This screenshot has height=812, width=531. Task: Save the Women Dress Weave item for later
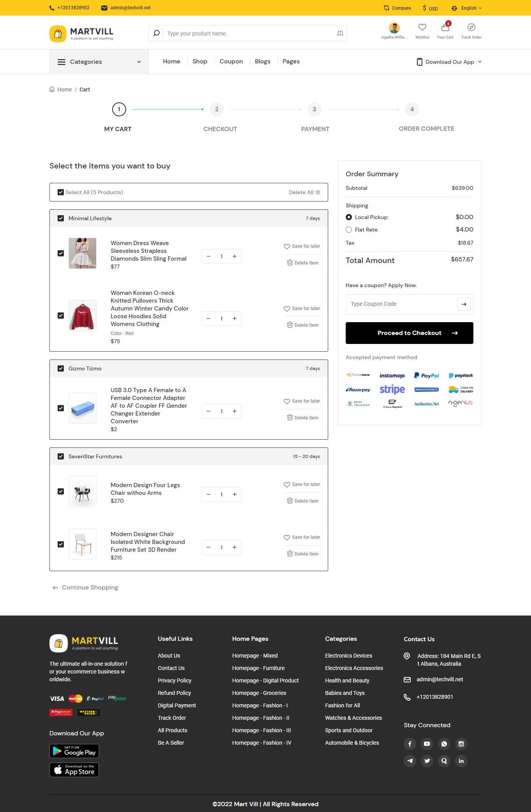pos(302,246)
